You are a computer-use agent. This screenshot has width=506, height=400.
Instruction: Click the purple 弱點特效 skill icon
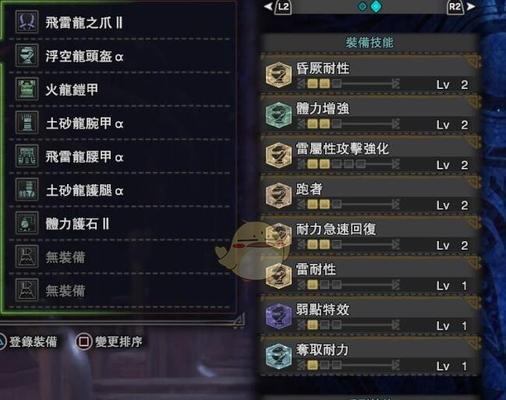tap(279, 316)
